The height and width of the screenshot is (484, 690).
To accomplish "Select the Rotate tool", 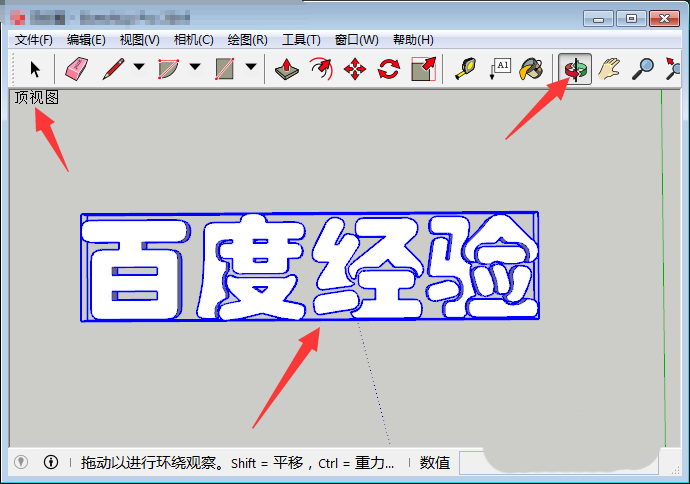I will click(x=389, y=69).
